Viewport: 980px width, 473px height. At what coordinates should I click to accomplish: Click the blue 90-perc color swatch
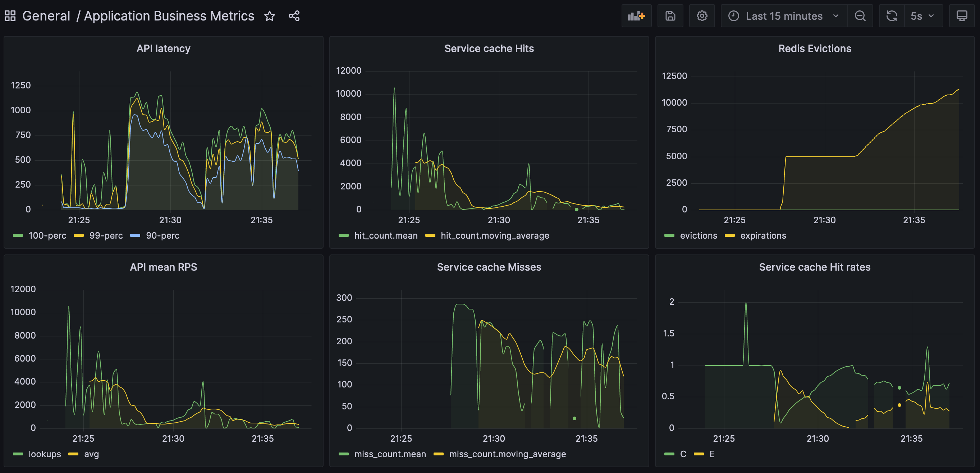[x=135, y=236]
